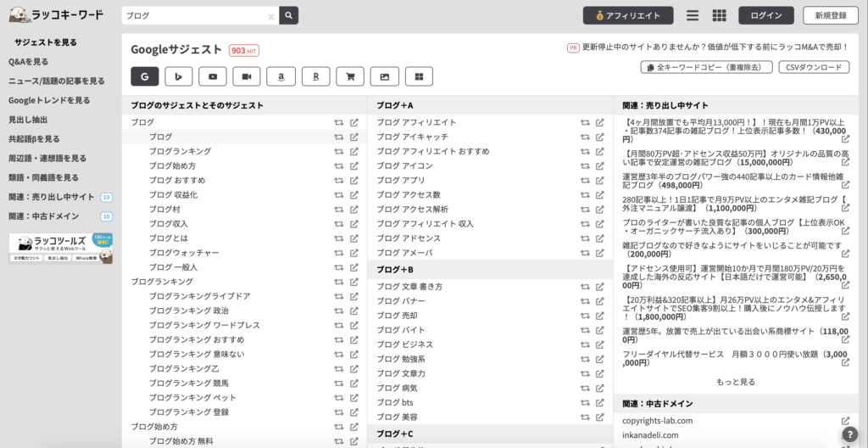Open external link for copyrights-lab.com domain
Screen dimensions: 868x448
[x=845, y=421]
